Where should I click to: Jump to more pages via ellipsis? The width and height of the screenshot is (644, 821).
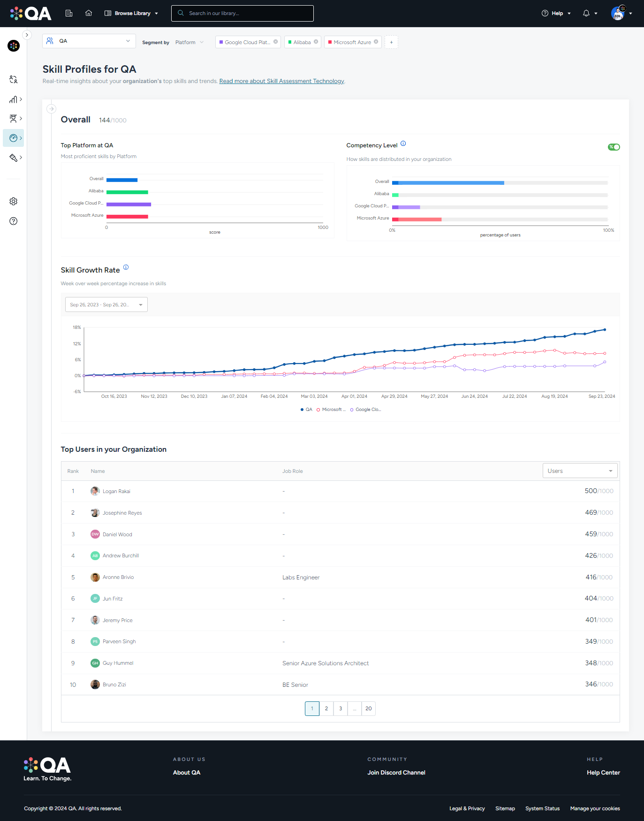[355, 708]
